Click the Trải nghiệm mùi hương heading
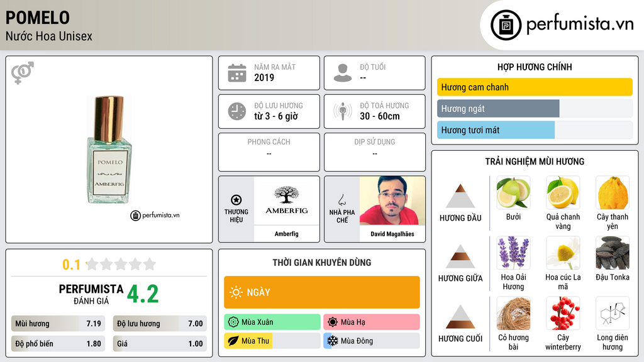The width and height of the screenshot is (644, 362). point(535,162)
